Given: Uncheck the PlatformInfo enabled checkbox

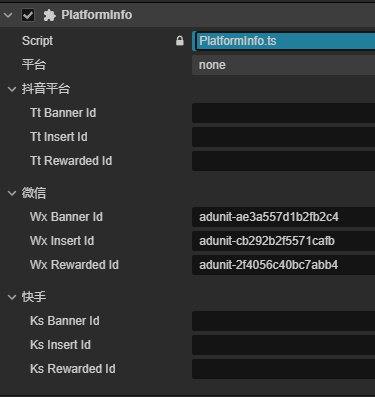Looking at the screenshot, I should (28, 15).
